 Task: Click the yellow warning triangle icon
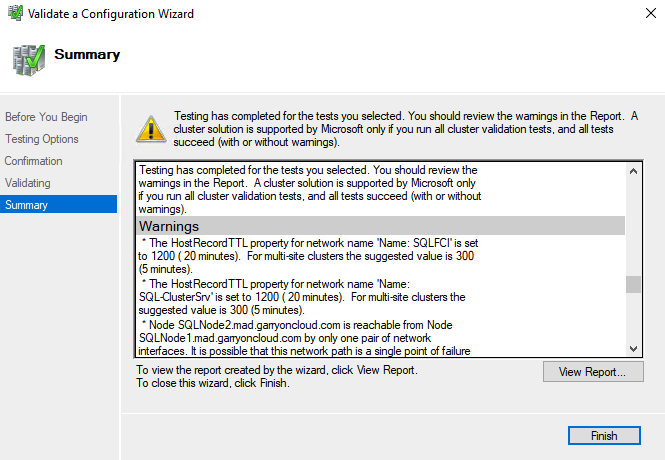click(x=151, y=129)
